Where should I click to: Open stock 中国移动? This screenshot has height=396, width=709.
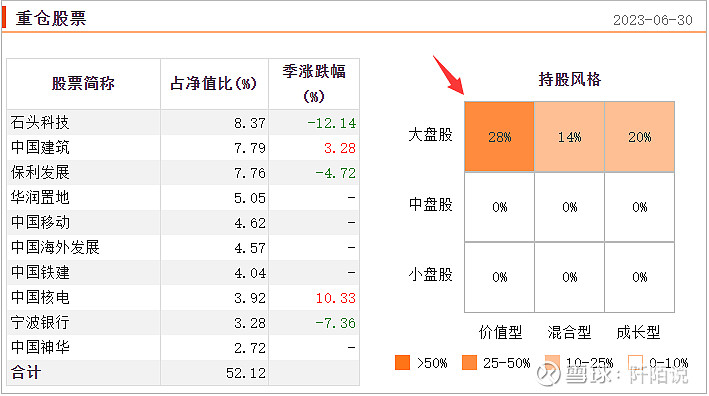coord(40,222)
